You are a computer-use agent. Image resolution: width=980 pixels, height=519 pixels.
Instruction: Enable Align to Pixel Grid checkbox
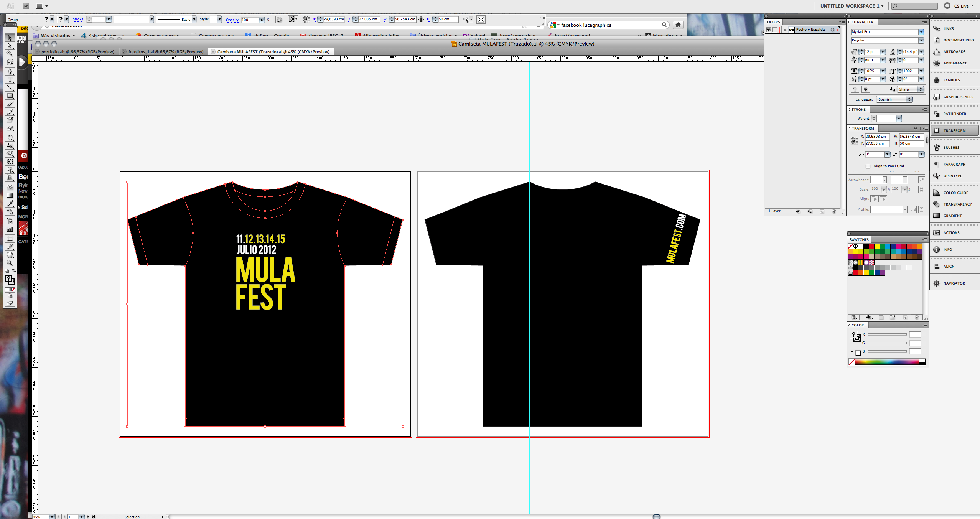[868, 166]
